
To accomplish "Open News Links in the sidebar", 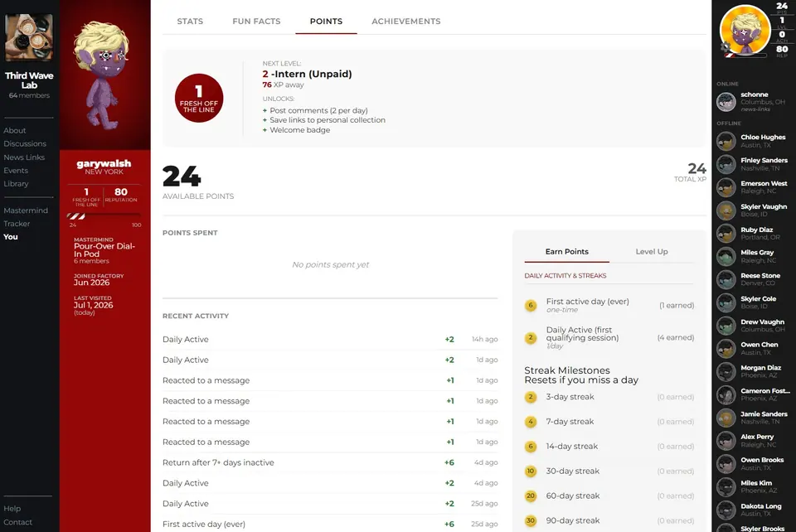I will 24,157.
